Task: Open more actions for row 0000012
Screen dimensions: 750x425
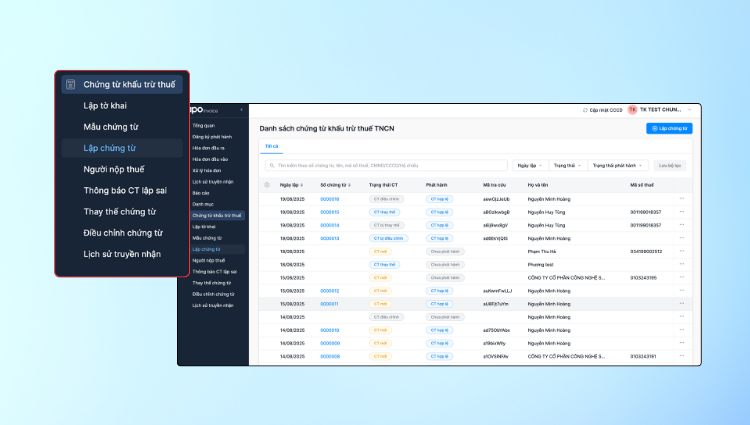Action: tap(682, 291)
